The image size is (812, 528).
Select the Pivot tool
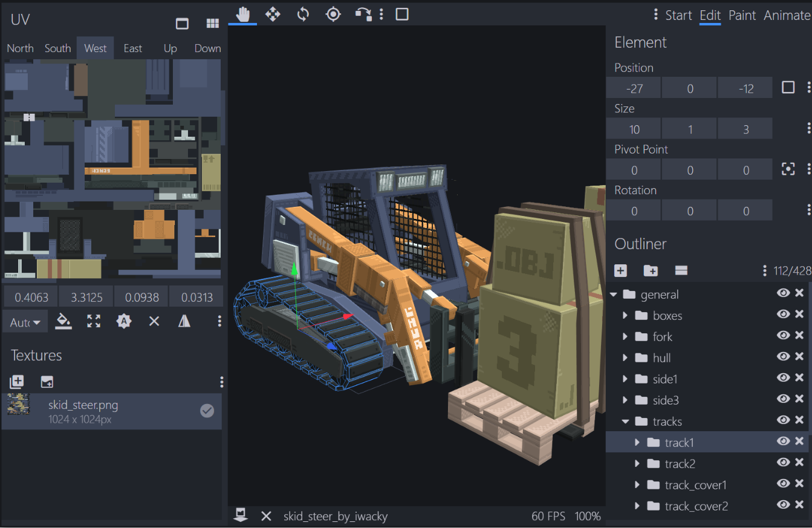333,14
